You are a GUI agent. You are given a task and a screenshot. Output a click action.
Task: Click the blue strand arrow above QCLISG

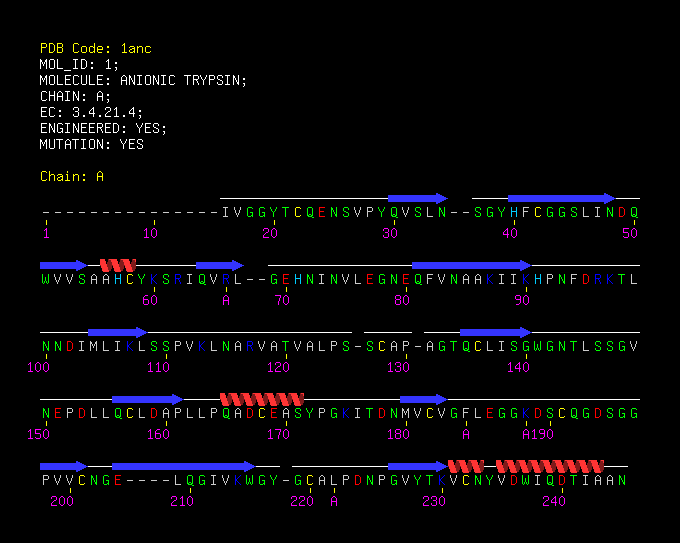point(496,332)
